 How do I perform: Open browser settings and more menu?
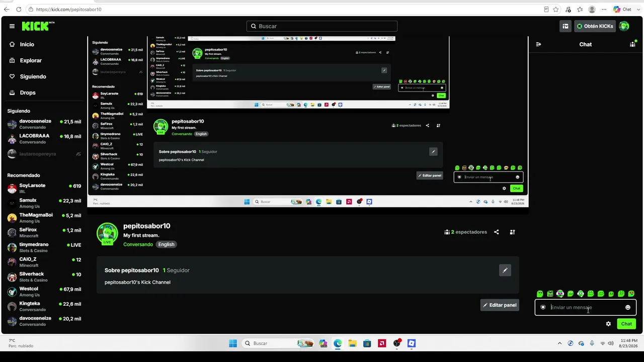pyautogui.click(x=604, y=9)
